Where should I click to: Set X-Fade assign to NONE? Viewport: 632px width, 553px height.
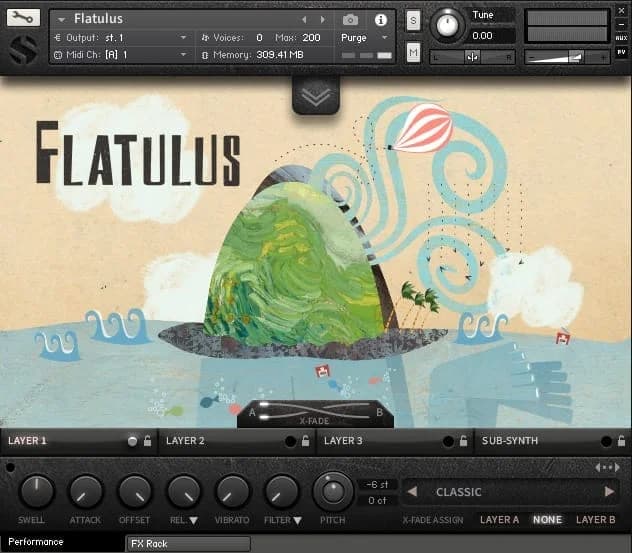[547, 520]
